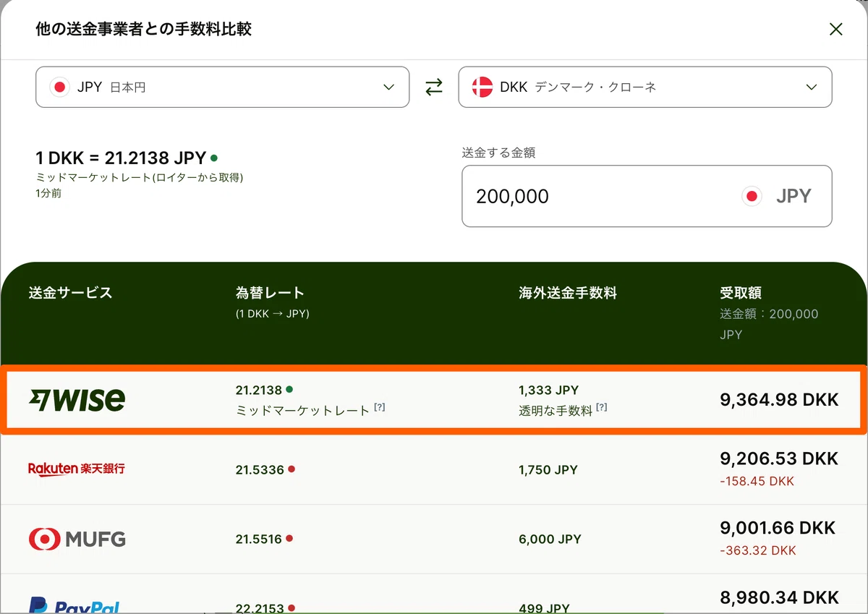
Task: Select the Rakuten amount 9,206.53 DKK
Action: [779, 459]
